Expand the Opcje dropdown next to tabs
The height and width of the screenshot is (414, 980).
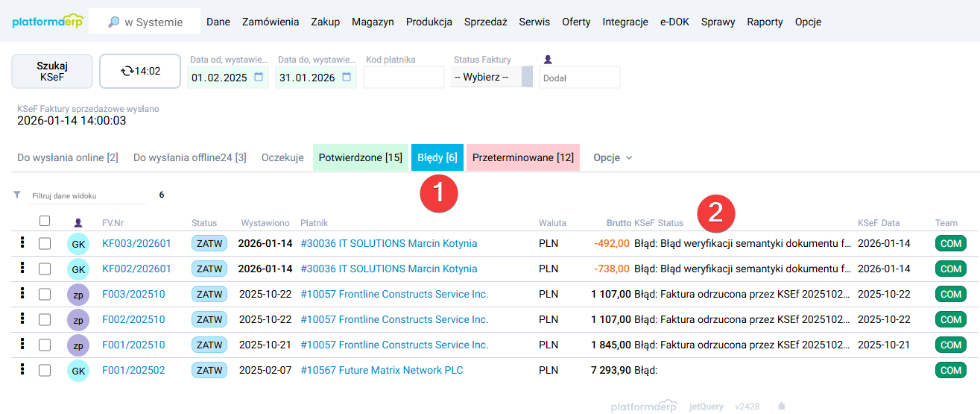(613, 157)
